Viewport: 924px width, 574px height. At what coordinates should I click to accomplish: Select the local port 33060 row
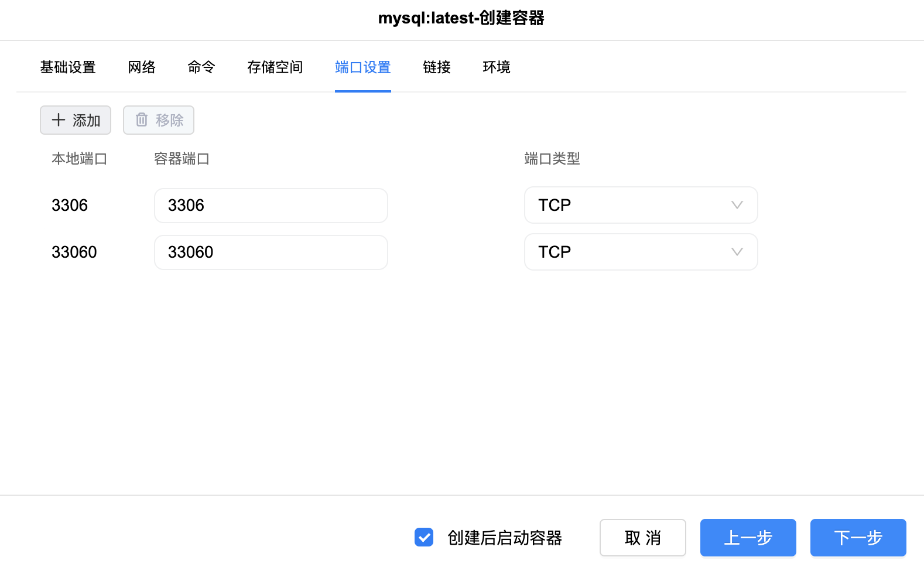pyautogui.click(x=74, y=252)
